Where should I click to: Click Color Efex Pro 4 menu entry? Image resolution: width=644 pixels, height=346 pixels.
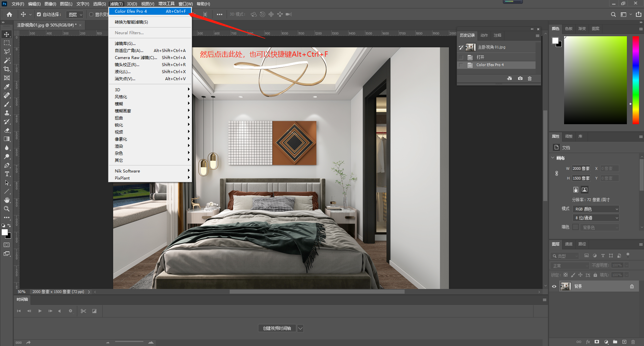click(x=150, y=11)
